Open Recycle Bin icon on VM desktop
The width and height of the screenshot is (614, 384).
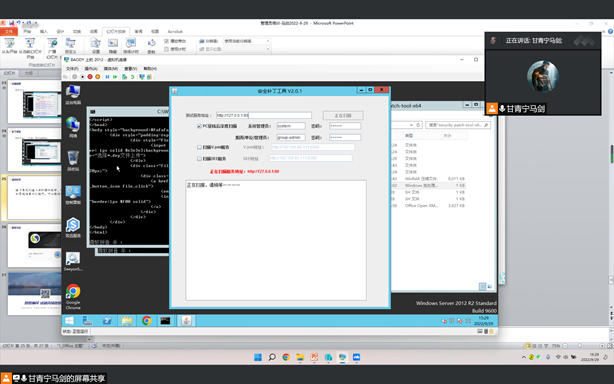coord(73,160)
